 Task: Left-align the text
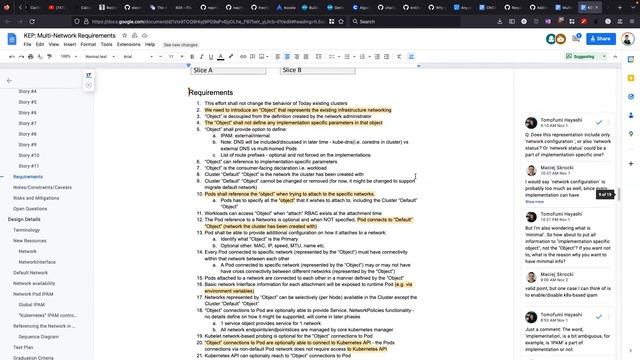[278, 57]
